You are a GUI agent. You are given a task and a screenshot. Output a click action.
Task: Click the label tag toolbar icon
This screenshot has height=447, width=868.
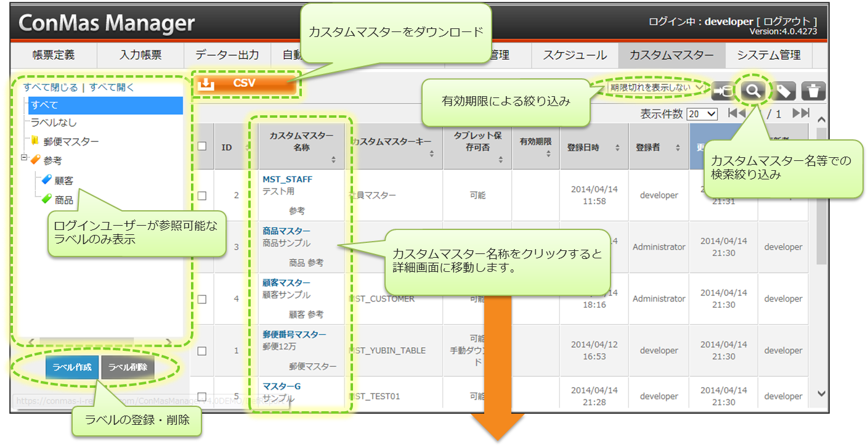coord(783,91)
